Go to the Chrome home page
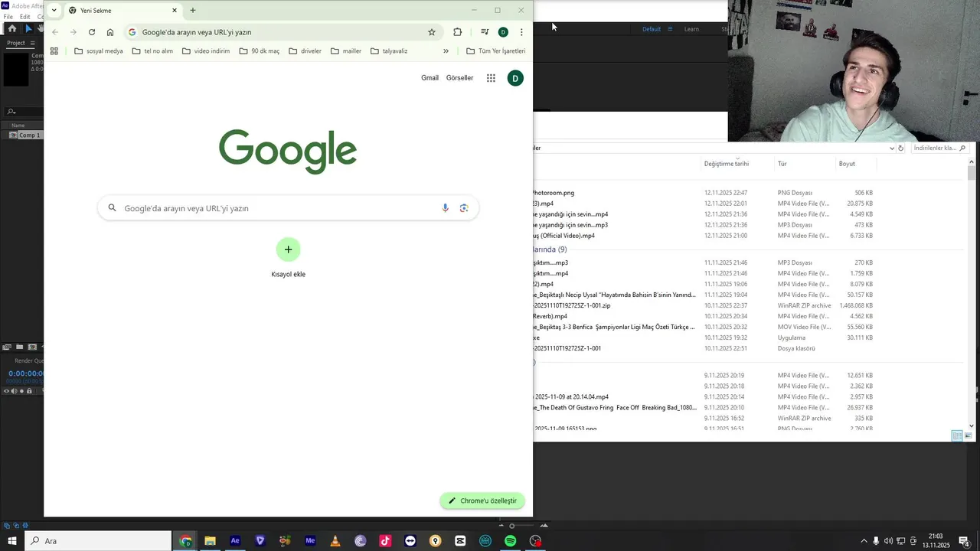Image resolution: width=980 pixels, height=551 pixels. (x=110, y=32)
